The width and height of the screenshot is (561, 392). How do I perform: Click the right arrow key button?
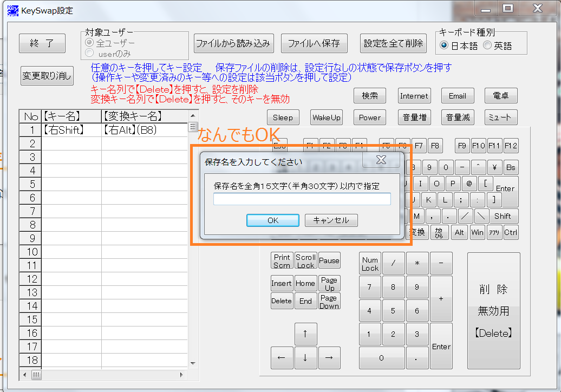329,357
